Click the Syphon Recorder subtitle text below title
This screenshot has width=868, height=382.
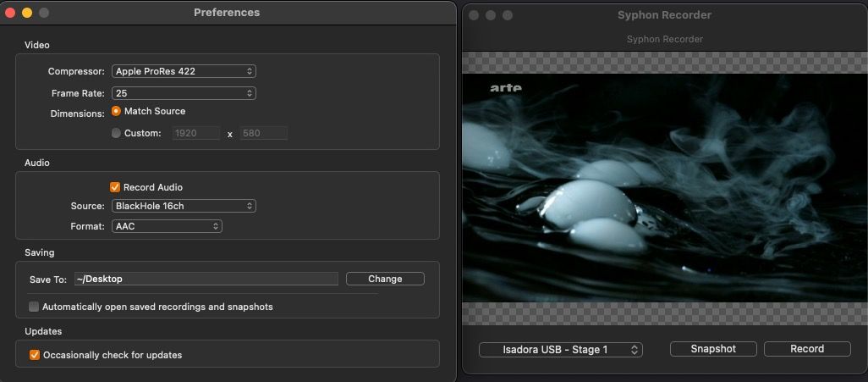(665, 39)
